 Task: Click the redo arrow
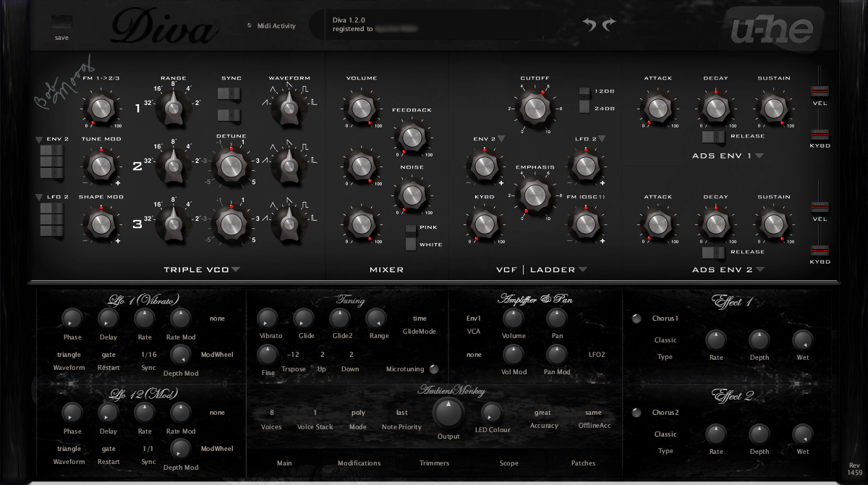coord(609,25)
